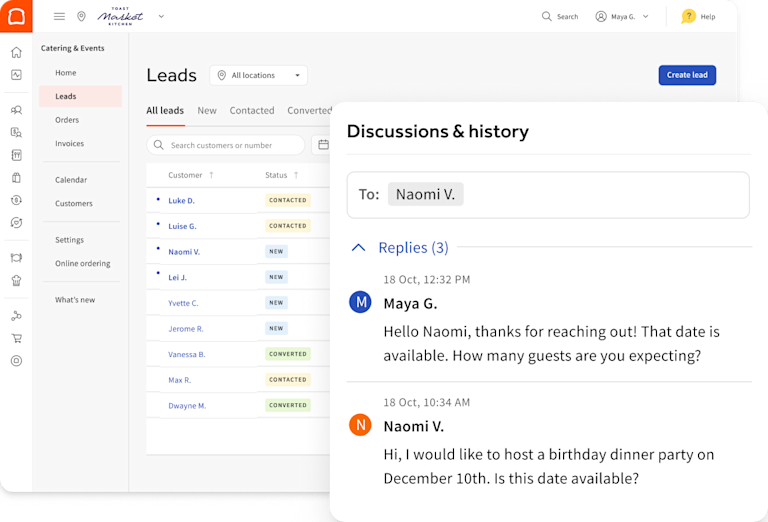Open lead Max R.
This screenshot has height=522, width=768.
180,380
